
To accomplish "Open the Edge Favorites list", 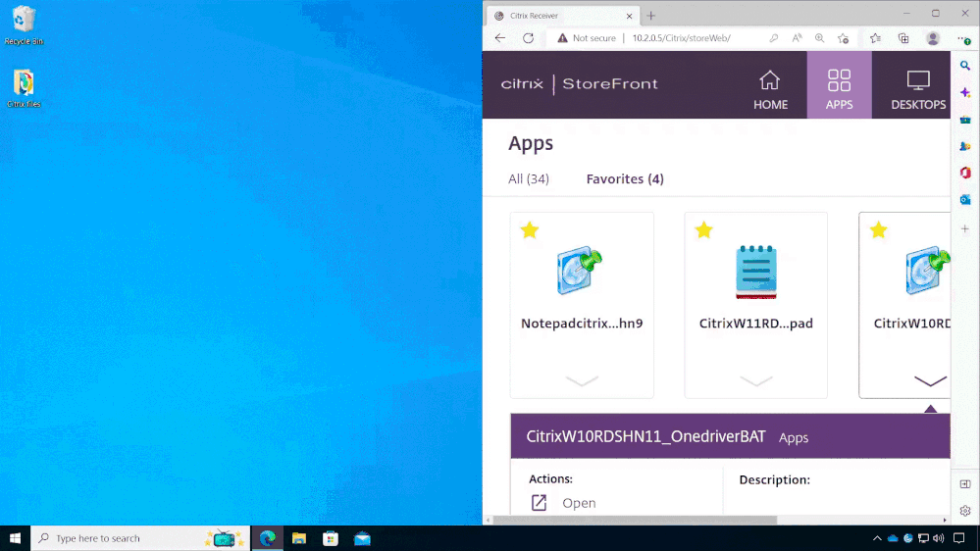I will [876, 38].
